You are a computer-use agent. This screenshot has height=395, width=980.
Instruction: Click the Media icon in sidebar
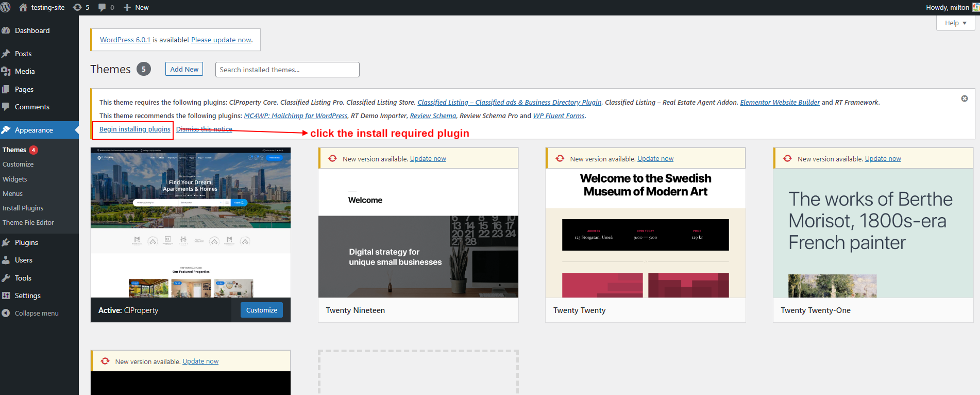coord(6,71)
